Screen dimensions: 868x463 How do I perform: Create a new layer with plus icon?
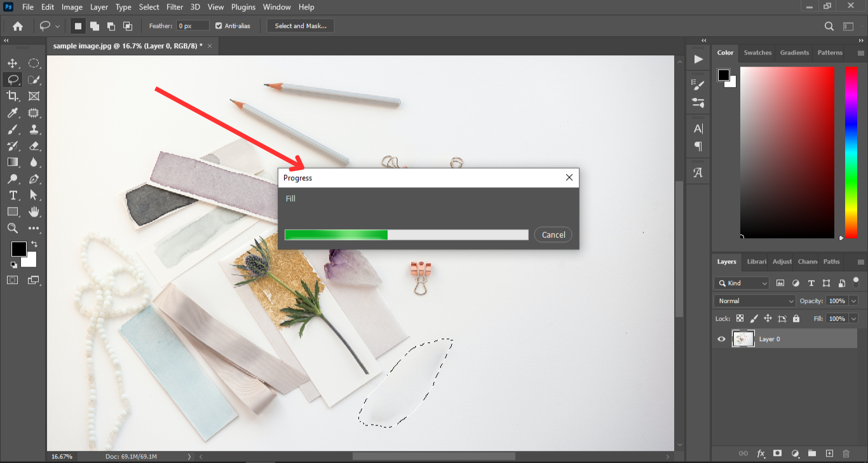pyautogui.click(x=829, y=453)
